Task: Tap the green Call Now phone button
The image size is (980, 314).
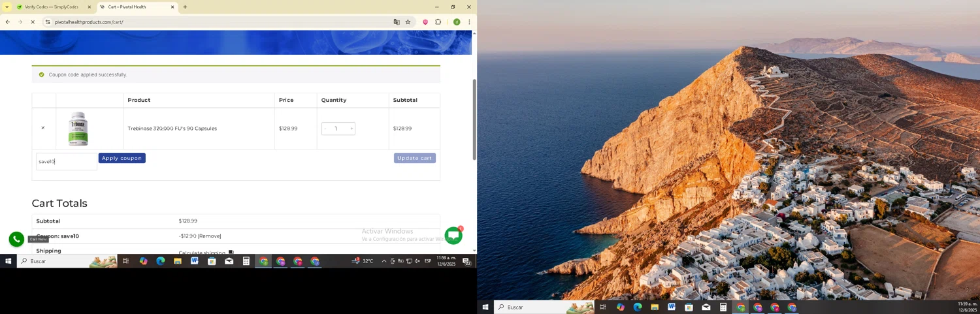Action: coord(16,240)
